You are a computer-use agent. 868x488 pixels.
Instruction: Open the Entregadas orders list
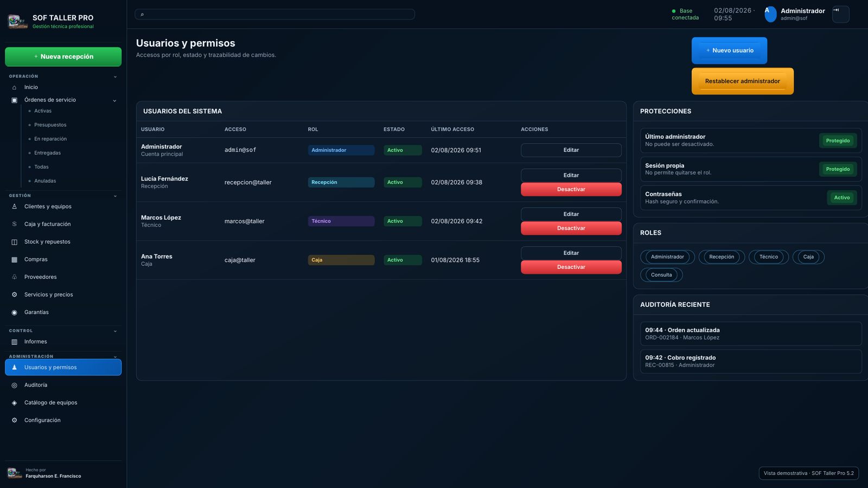point(48,153)
